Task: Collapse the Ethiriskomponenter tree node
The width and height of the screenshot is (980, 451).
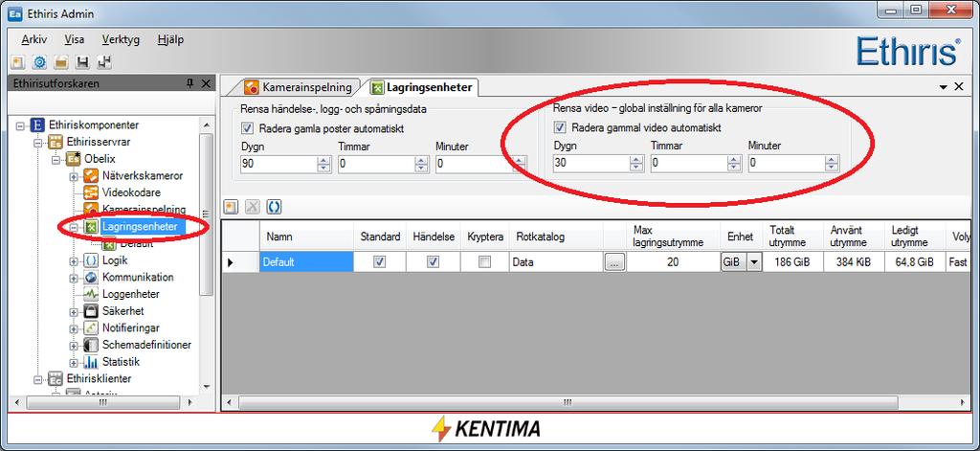Action: point(21,125)
